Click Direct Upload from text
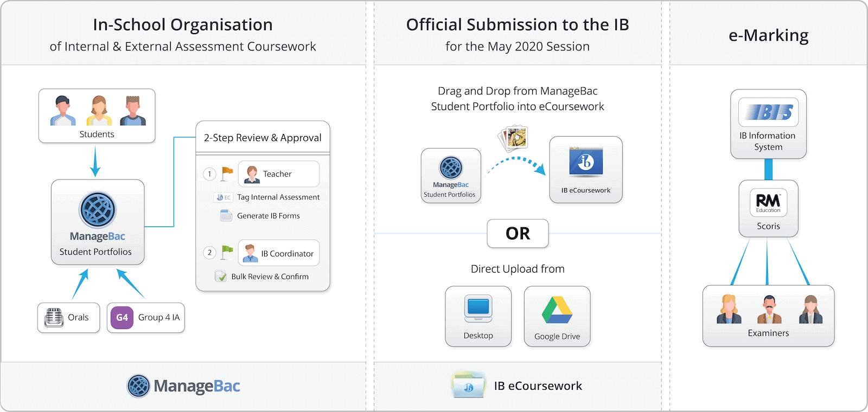This screenshot has height=412, width=868. [518, 269]
